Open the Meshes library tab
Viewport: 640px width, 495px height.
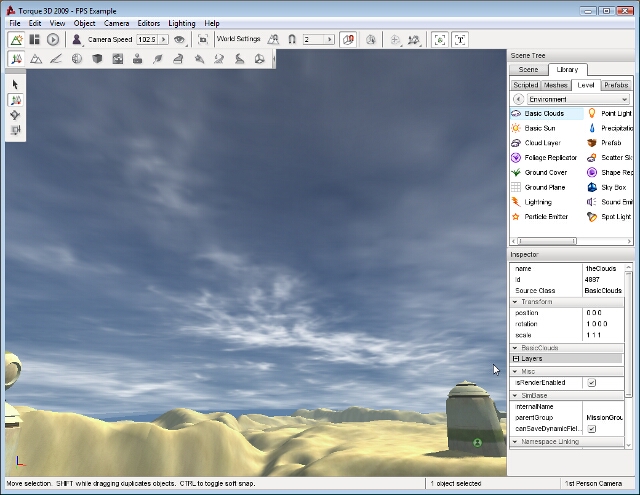[x=556, y=85]
